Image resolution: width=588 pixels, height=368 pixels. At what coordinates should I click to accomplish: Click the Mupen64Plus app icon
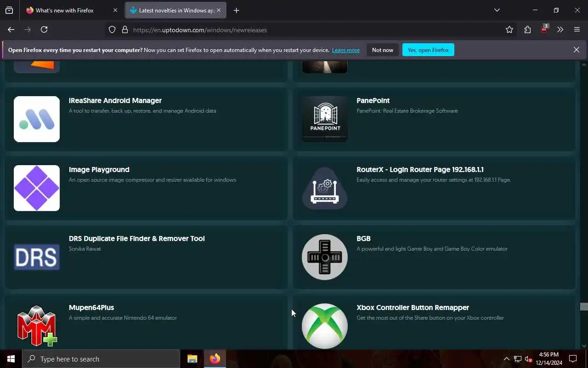point(37,326)
